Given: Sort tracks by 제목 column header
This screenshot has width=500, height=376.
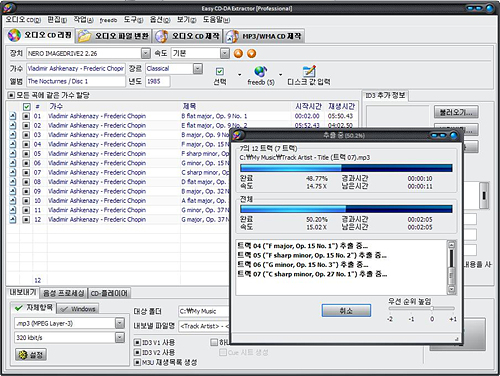Looking at the screenshot, I should [189, 106].
